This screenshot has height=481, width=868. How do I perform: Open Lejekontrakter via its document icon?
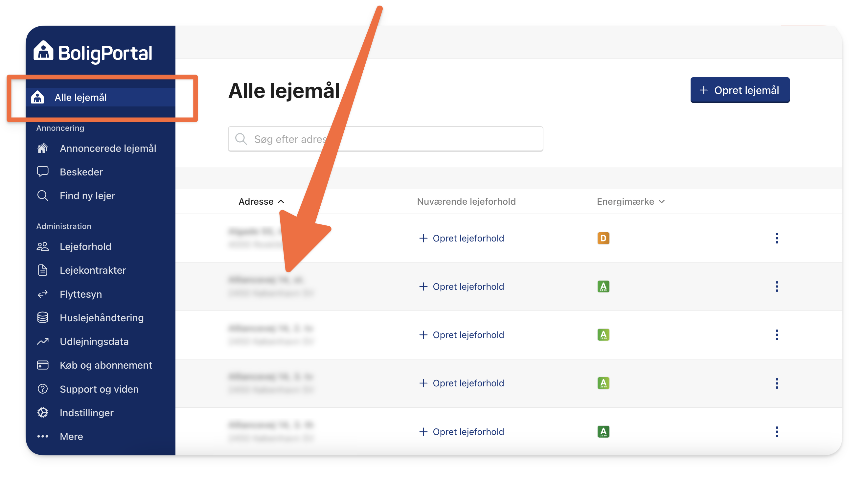[42, 270]
